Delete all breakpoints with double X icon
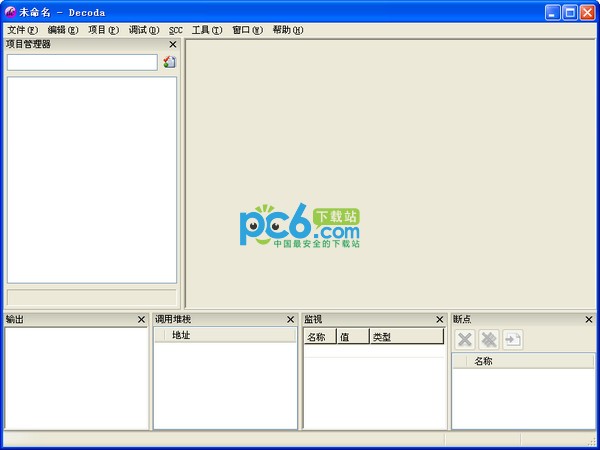 (x=489, y=339)
